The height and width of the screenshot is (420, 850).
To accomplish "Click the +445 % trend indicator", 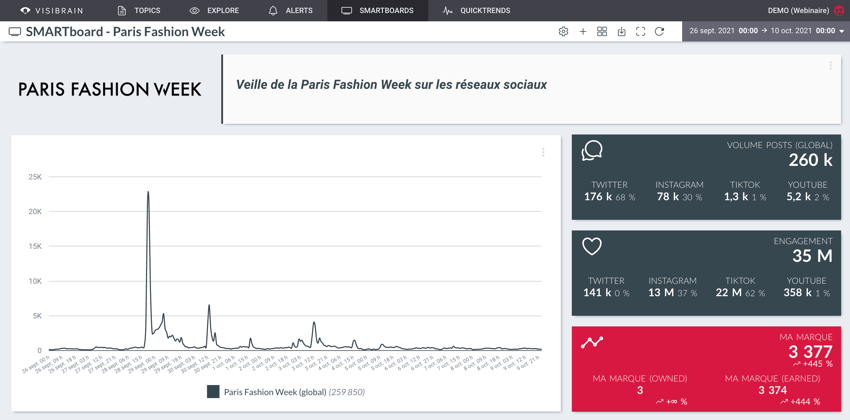I will [812, 364].
